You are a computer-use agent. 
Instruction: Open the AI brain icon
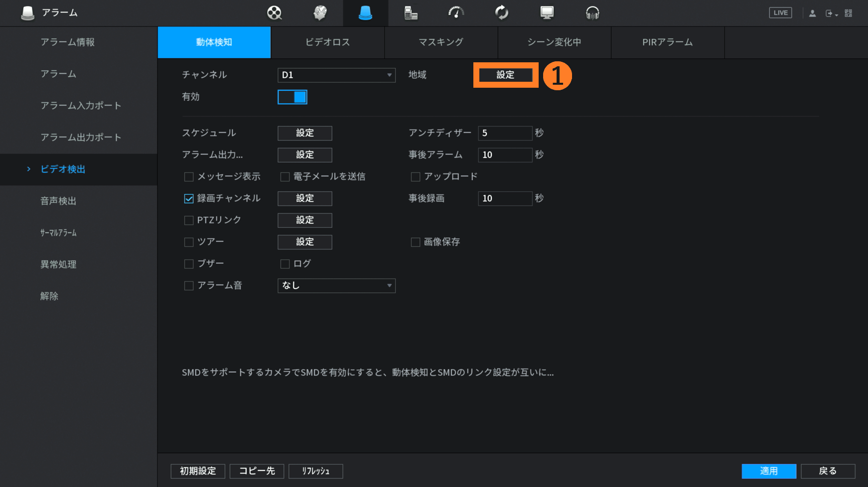coord(320,13)
